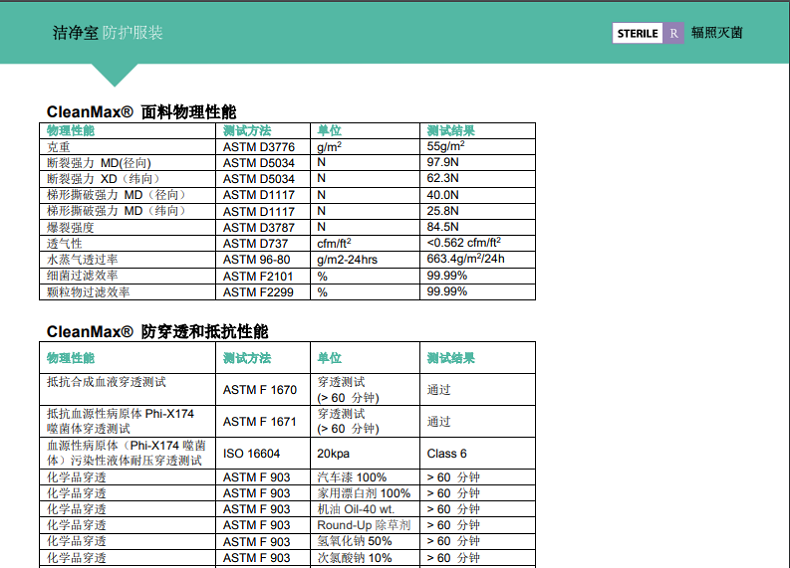
Task: Click the 洁净室 header title
Action: (x=75, y=33)
